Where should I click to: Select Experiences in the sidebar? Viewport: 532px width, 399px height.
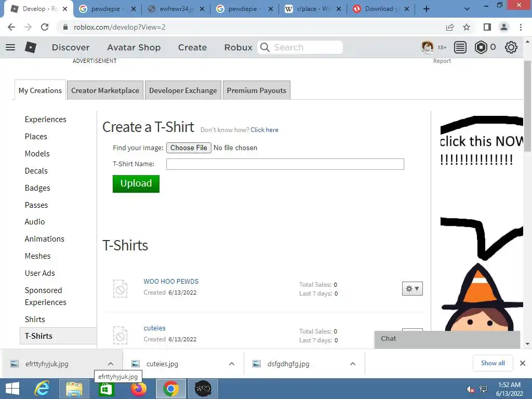46,119
